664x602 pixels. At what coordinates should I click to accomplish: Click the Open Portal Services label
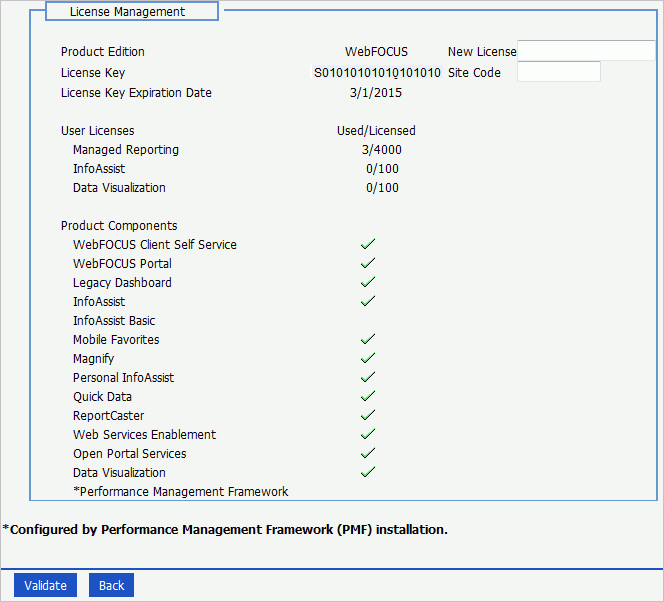point(130,454)
